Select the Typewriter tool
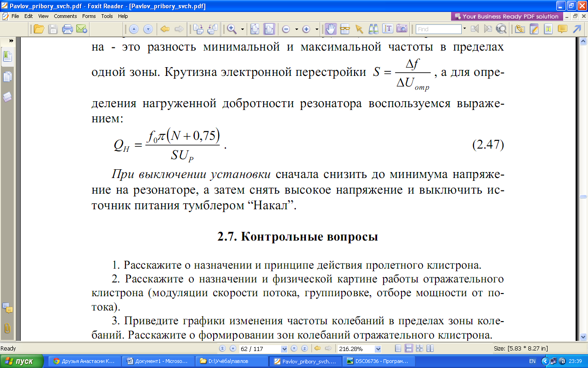Screen dimensions: 588x368 548,29
